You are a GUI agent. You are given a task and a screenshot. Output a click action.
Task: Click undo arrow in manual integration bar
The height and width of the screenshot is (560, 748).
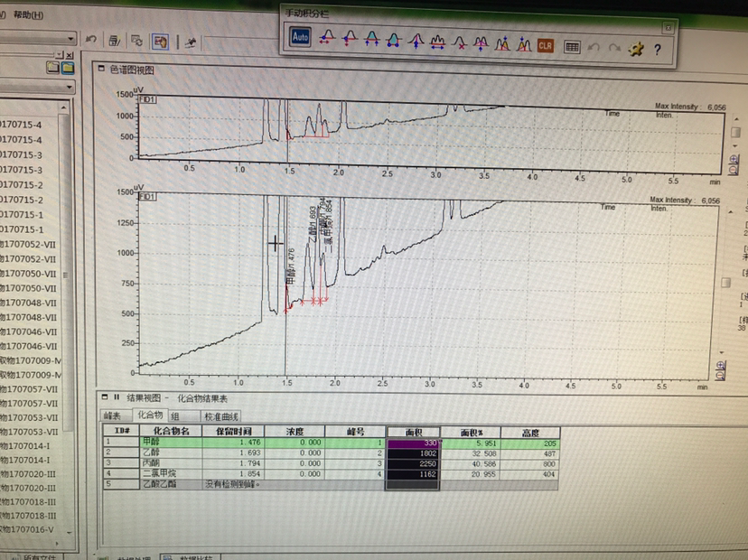[594, 47]
